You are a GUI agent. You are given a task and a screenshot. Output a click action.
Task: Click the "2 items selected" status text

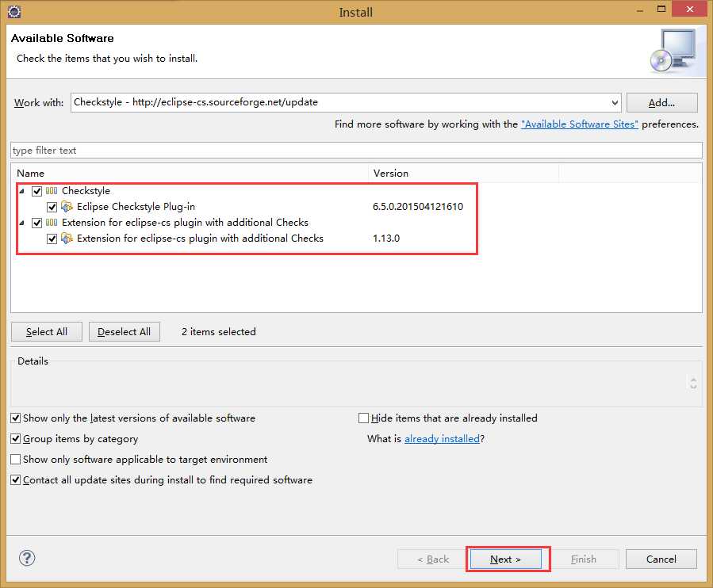click(x=219, y=332)
